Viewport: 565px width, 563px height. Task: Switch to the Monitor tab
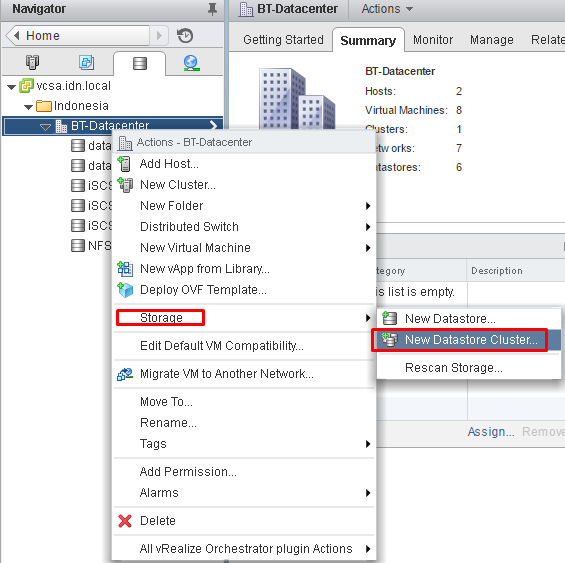point(433,40)
